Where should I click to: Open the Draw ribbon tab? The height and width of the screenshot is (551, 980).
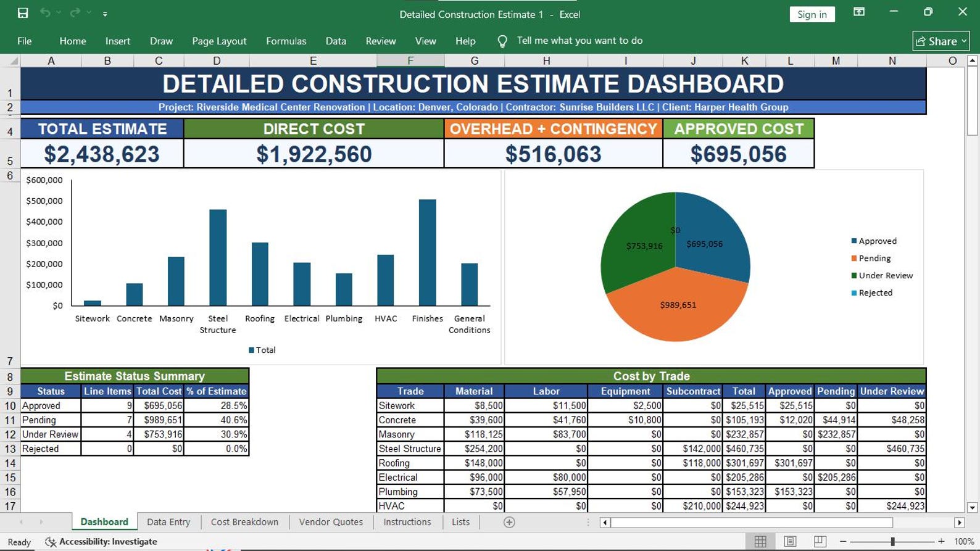point(161,41)
